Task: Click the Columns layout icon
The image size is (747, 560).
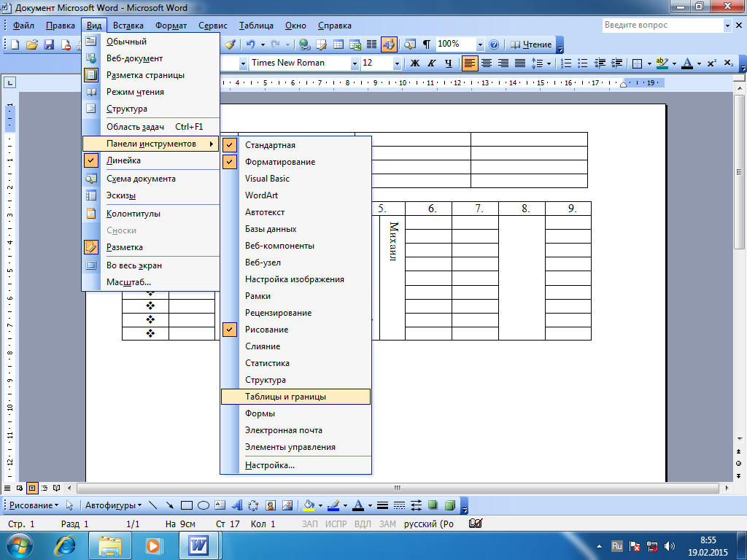Action: [371, 44]
